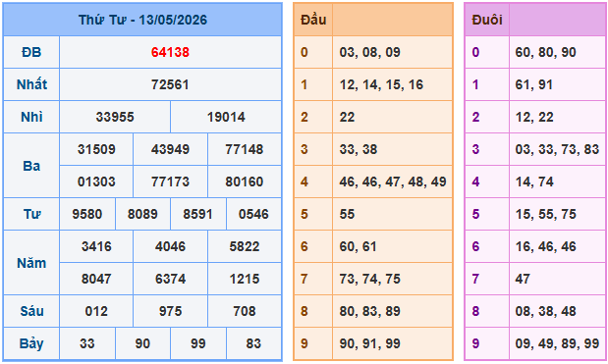Select Đầu row values 90, 91, 99
The width and height of the screenshot is (608, 364).
click(370, 343)
